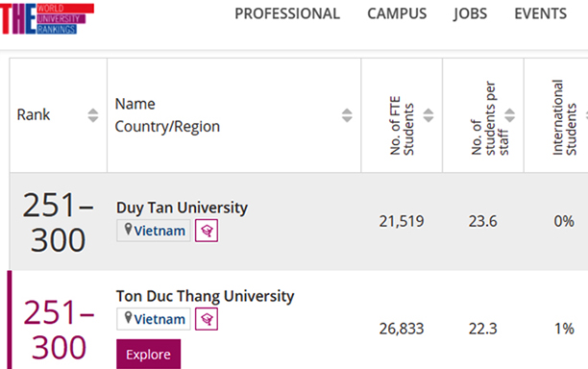Click the Name Country/Region header text

coord(167,115)
